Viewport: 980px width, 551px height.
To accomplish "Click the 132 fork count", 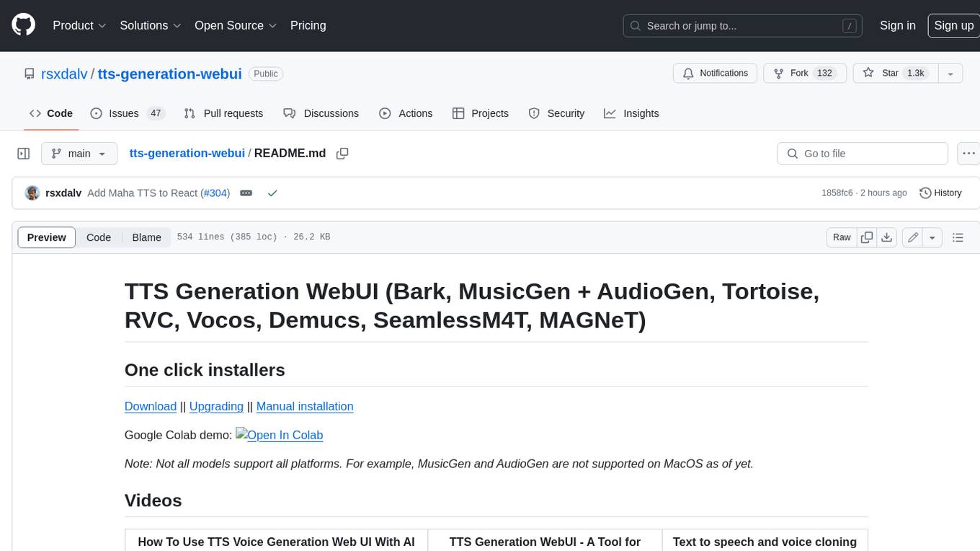I will pyautogui.click(x=824, y=74).
